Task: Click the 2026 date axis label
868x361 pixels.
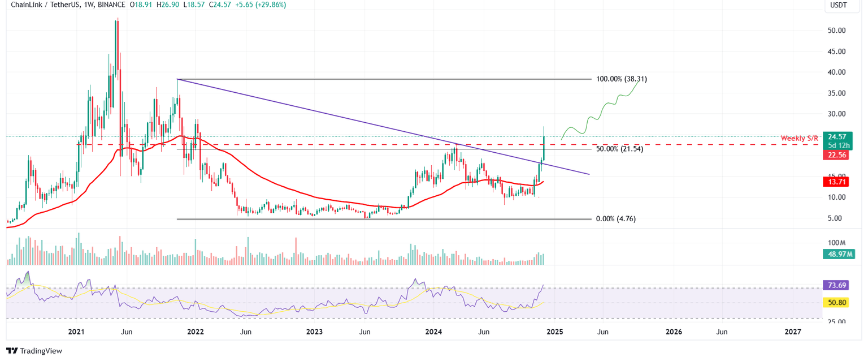Action: [673, 332]
